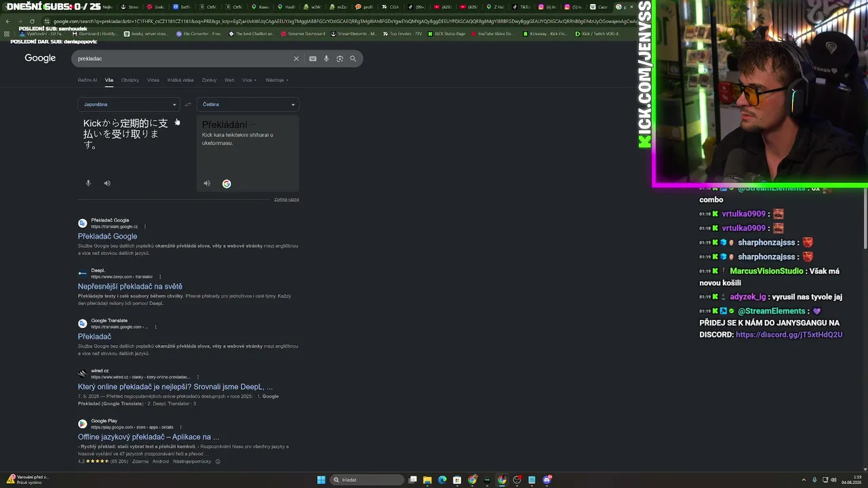Screen dimensions: 868x488
Task: Switch to the Obrázky tab
Action: pyautogui.click(x=130, y=80)
